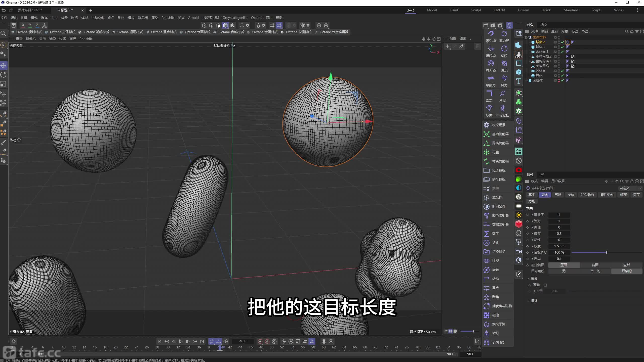The width and height of the screenshot is (644, 362).
Task: Click the 重力场 gravity force icon
Action: tap(504, 34)
